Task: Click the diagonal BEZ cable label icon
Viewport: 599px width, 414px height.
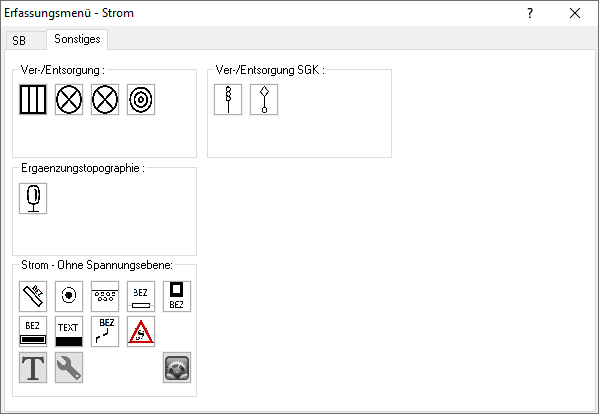Action: click(x=33, y=296)
